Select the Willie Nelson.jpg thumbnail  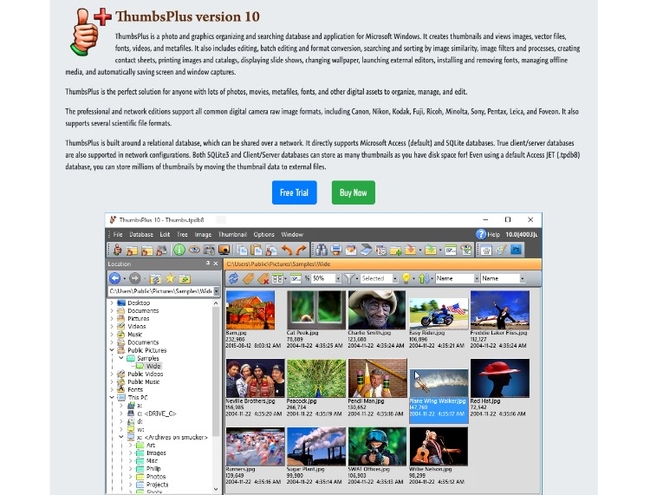(x=439, y=447)
